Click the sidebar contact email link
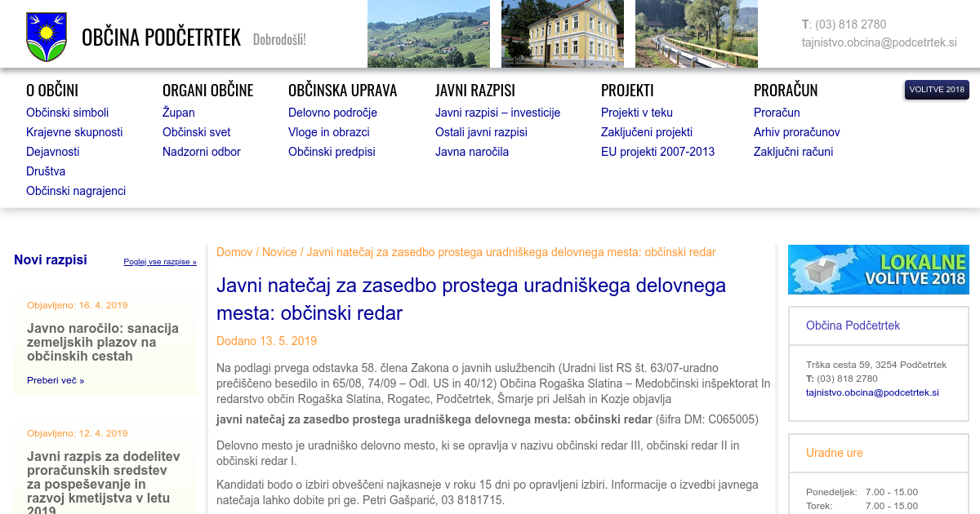Viewport: 980px width, 514px height. click(872, 392)
